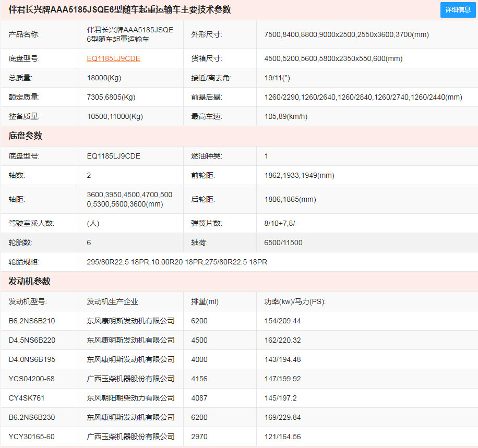This screenshot has height=448, width=478.
Task: Click 广西玉柴机器股份有限公司 in YCY30165-60 row
Action: [130, 437]
